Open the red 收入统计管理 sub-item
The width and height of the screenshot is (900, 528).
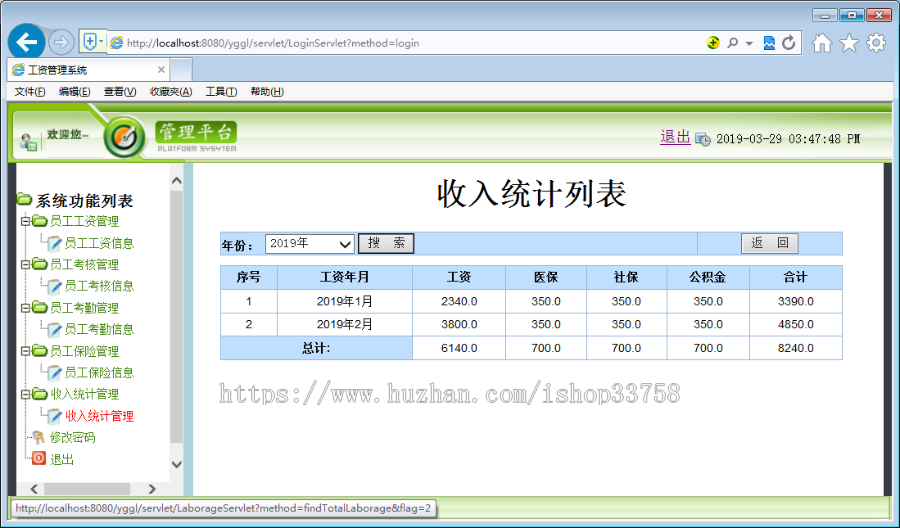[x=99, y=416]
